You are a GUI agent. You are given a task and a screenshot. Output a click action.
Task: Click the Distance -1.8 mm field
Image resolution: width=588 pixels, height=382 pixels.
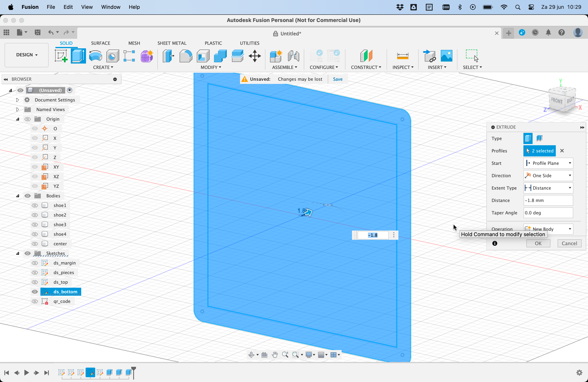coord(548,200)
